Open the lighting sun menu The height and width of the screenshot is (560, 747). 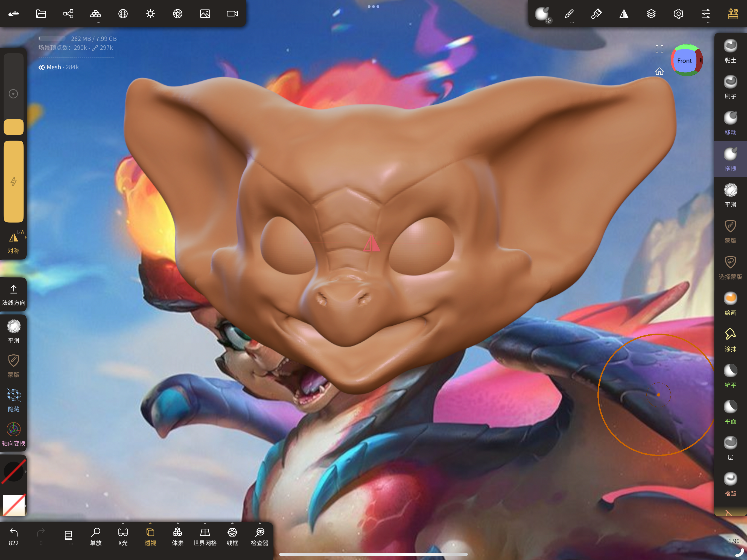[150, 13]
